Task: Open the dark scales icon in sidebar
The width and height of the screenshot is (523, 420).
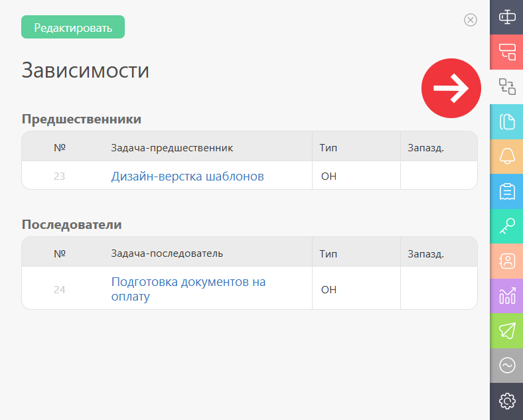Action: [506, 17]
